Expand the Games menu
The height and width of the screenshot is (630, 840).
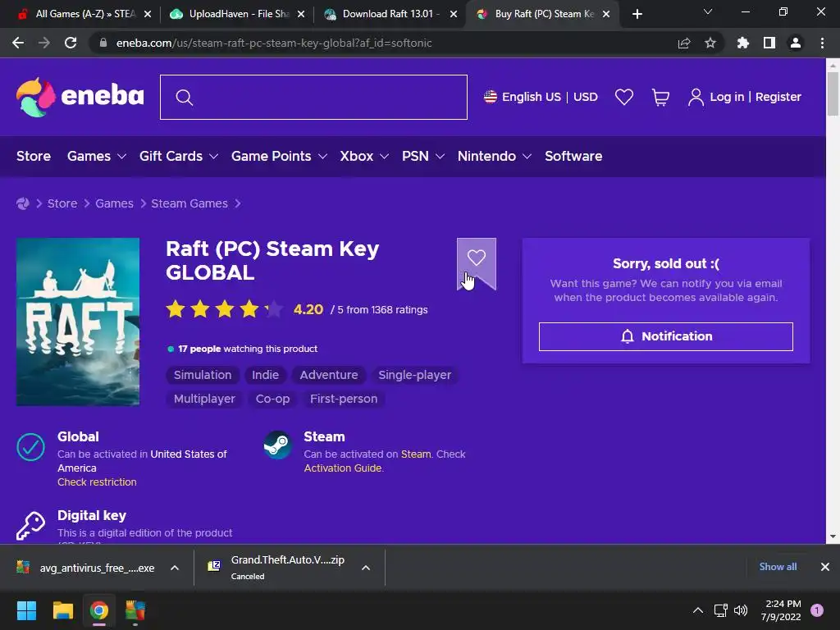[x=97, y=156]
